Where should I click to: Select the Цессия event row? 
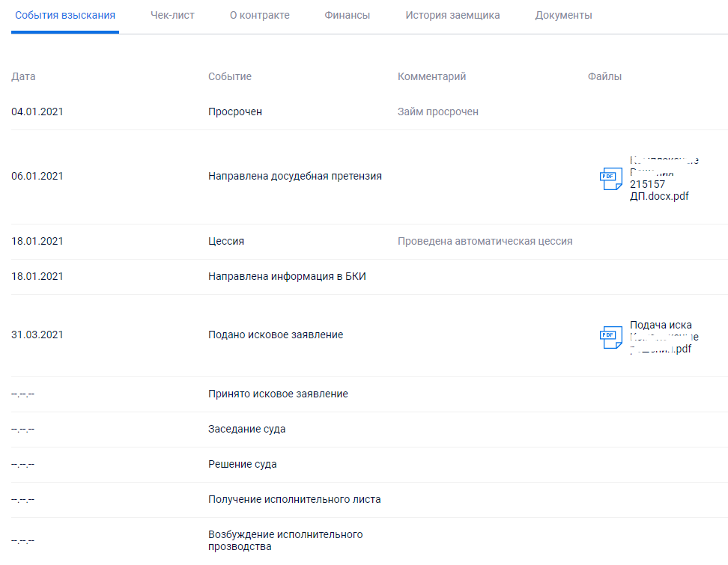point(225,241)
